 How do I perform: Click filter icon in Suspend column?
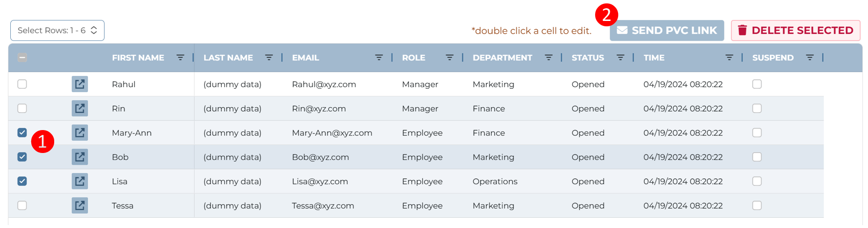(810, 57)
